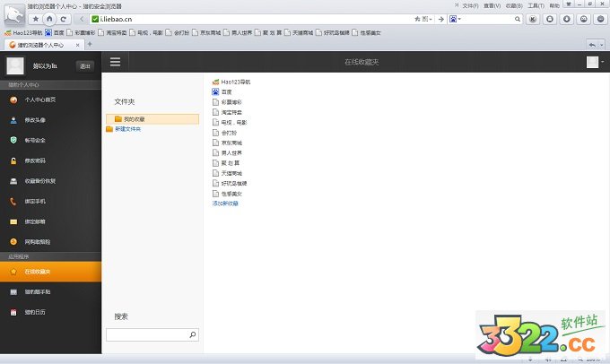
Task: Open the 帮助 menu
Action: click(554, 6)
